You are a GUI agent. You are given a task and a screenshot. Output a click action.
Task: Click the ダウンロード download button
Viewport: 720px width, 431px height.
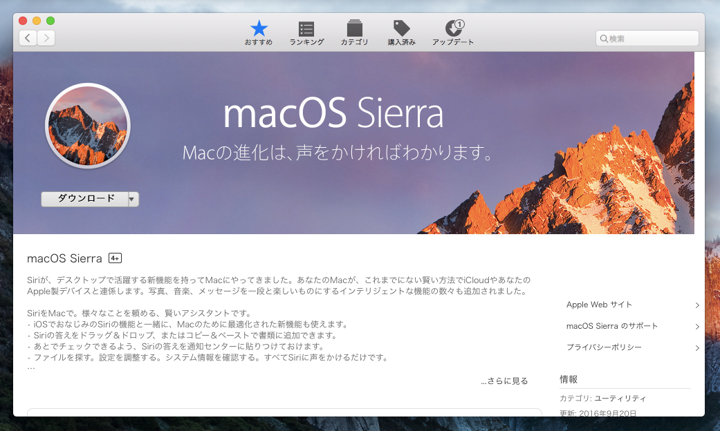85,199
